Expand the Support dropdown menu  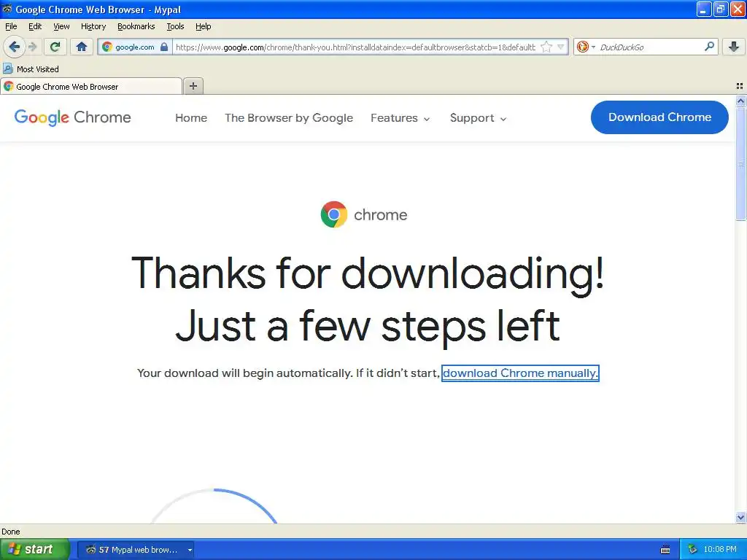(478, 117)
